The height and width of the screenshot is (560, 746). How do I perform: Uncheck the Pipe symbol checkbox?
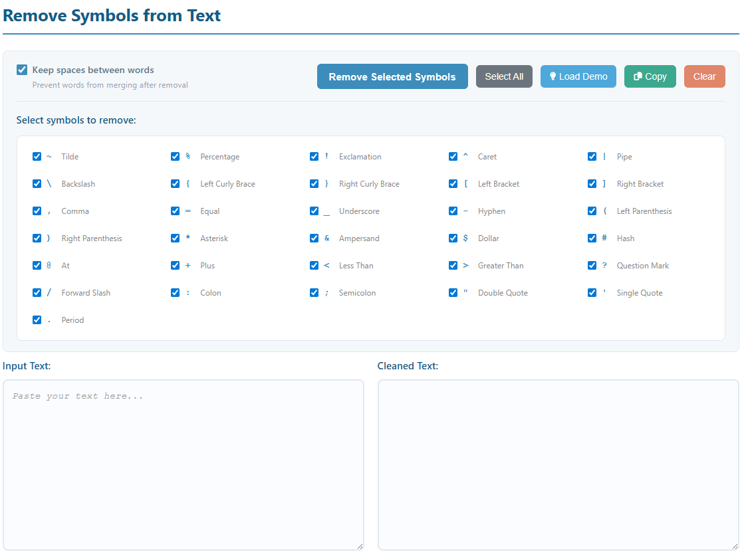[x=592, y=157]
